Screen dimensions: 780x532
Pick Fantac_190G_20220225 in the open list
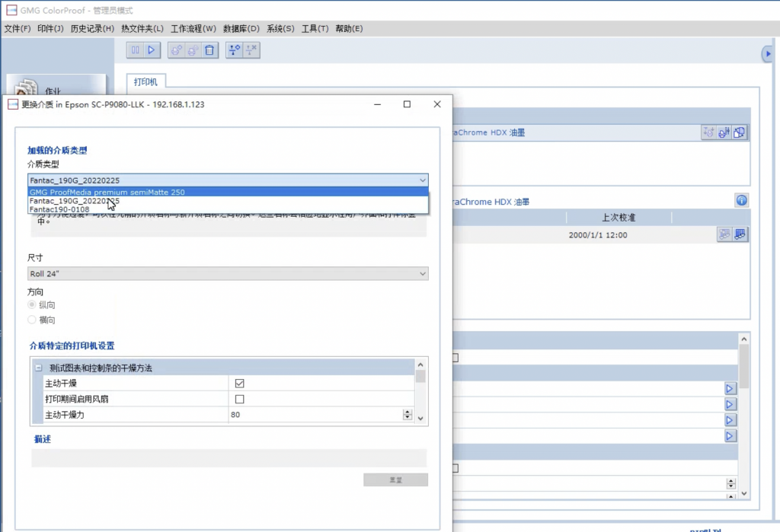click(x=228, y=201)
